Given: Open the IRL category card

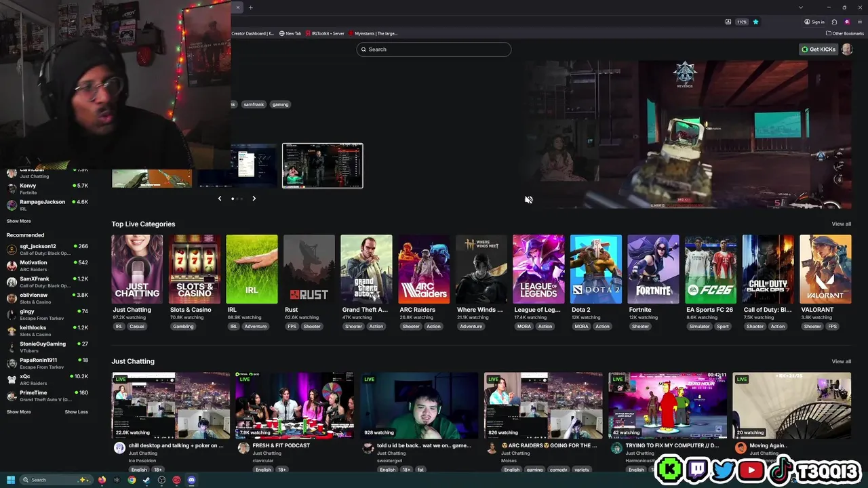Looking at the screenshot, I should pyautogui.click(x=252, y=269).
